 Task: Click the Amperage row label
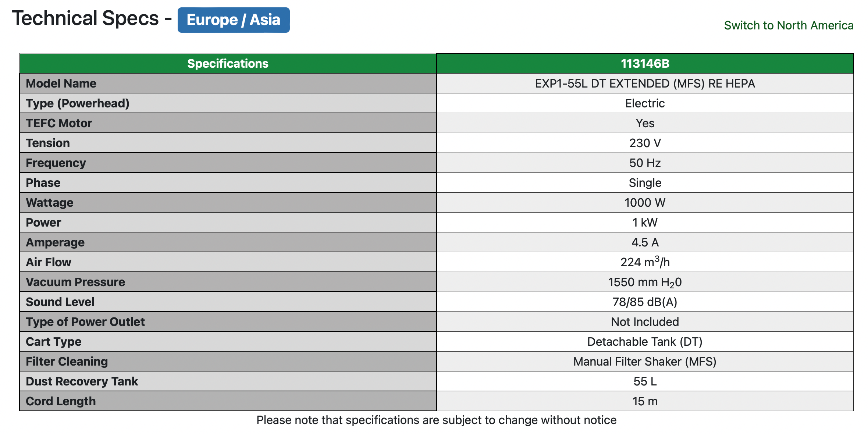click(55, 242)
